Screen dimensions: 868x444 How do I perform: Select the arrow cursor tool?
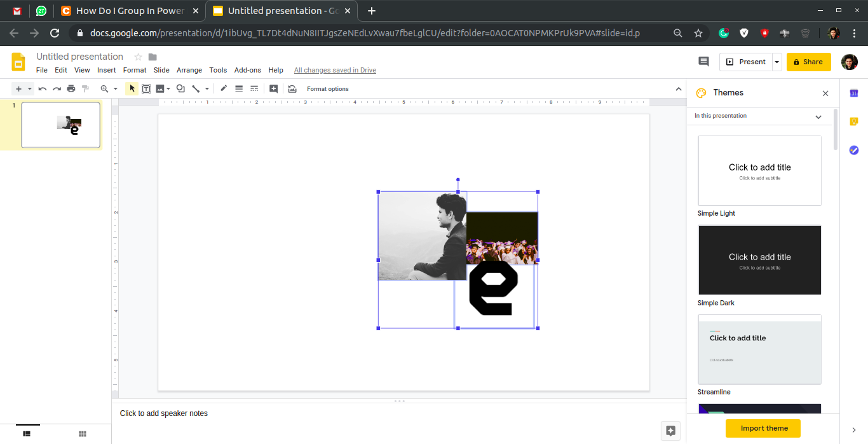coord(132,89)
